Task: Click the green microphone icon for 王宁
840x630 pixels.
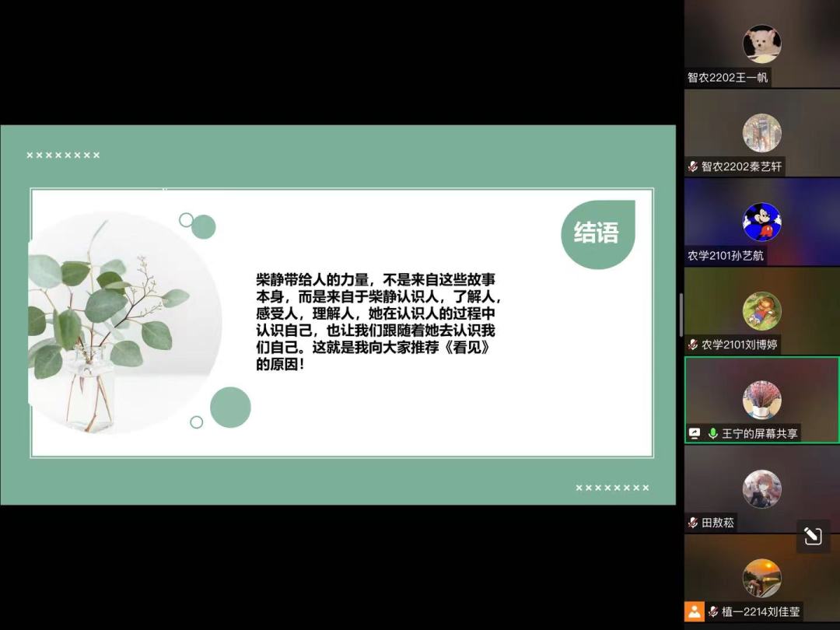Action: [x=713, y=433]
